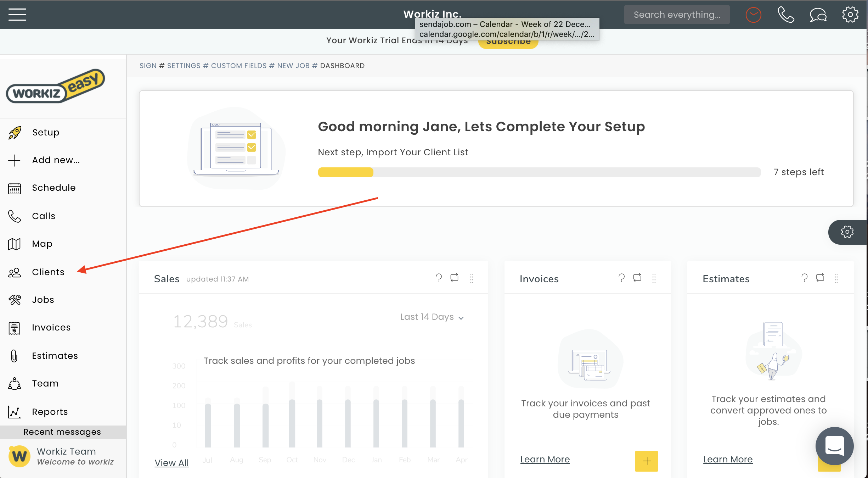Open the chat messages icon in the top bar
The width and height of the screenshot is (868, 478).
(x=818, y=15)
